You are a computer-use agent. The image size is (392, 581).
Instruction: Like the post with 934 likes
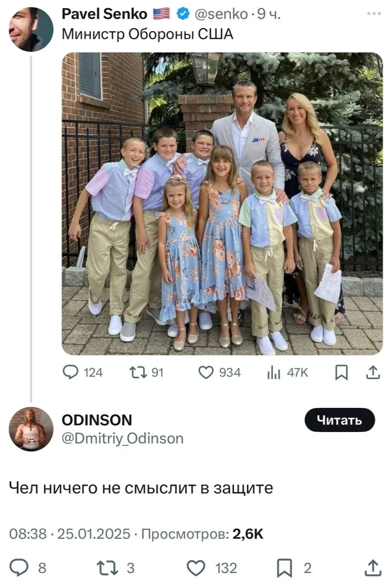pyautogui.click(x=206, y=373)
